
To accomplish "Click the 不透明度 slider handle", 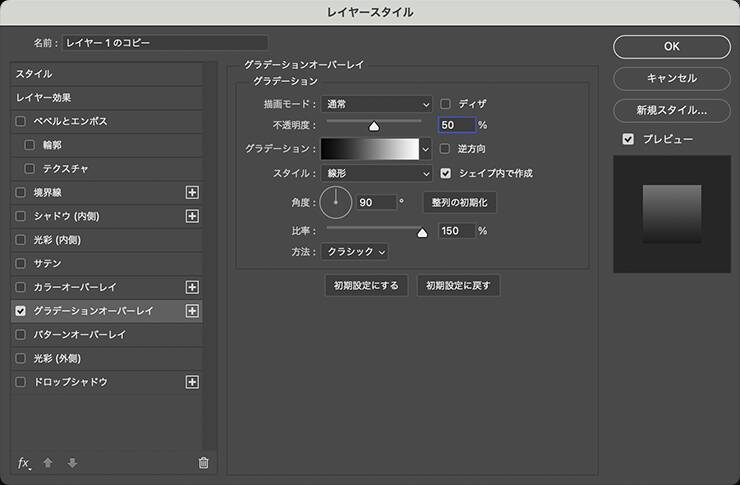I will [374, 126].
